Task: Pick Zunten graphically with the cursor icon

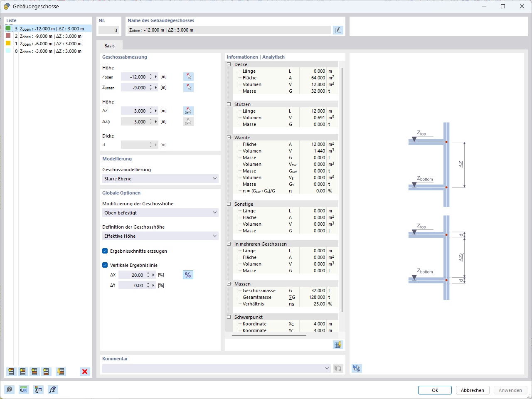Action: coord(188,87)
